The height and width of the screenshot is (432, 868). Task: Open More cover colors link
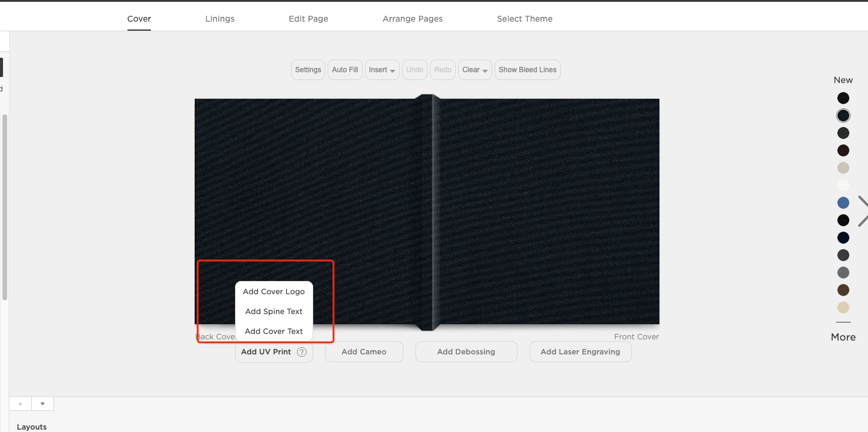[x=843, y=338]
